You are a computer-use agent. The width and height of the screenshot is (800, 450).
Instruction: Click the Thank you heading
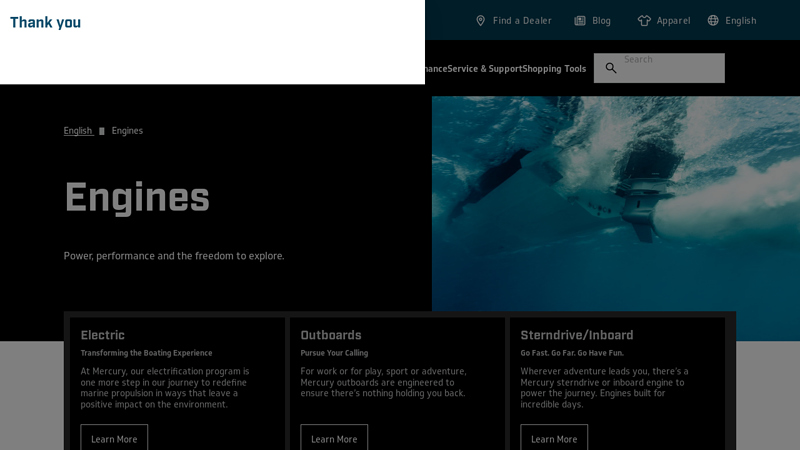click(x=45, y=22)
